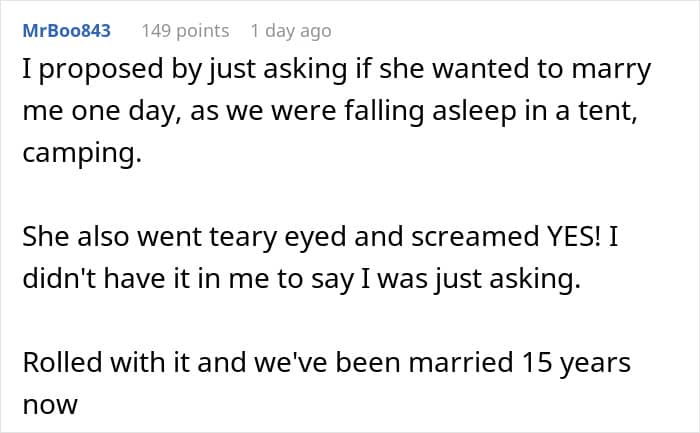The height and width of the screenshot is (433, 700).
Task: Click the phrase 'teary eyed' in the comment
Action: point(278,238)
